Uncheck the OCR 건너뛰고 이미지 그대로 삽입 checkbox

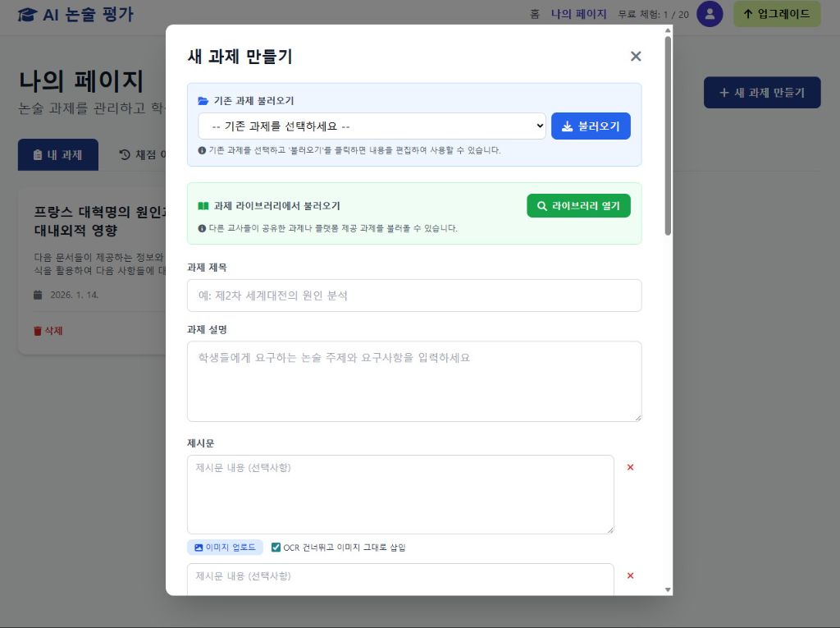[276, 548]
